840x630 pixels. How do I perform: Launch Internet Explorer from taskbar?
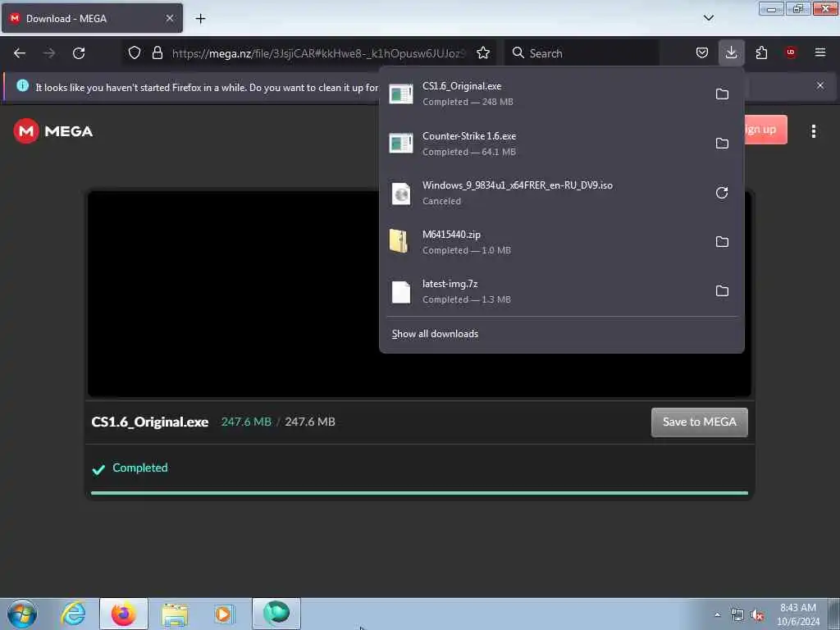point(73,614)
